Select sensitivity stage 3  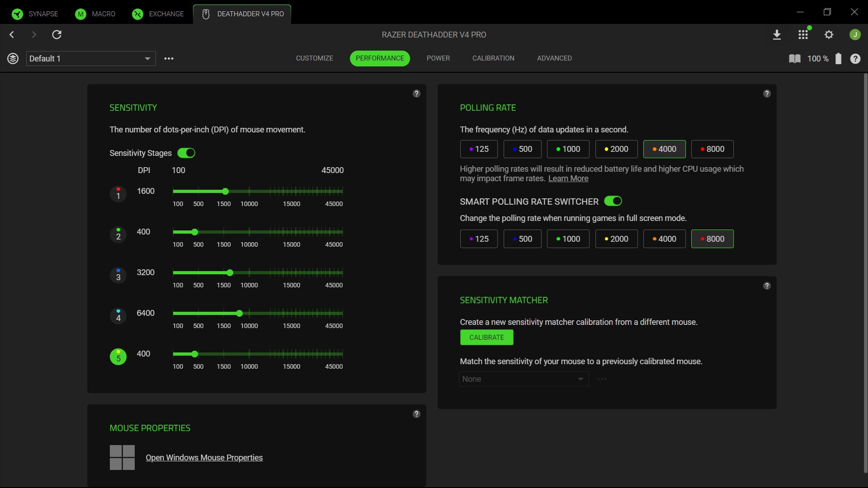click(118, 275)
